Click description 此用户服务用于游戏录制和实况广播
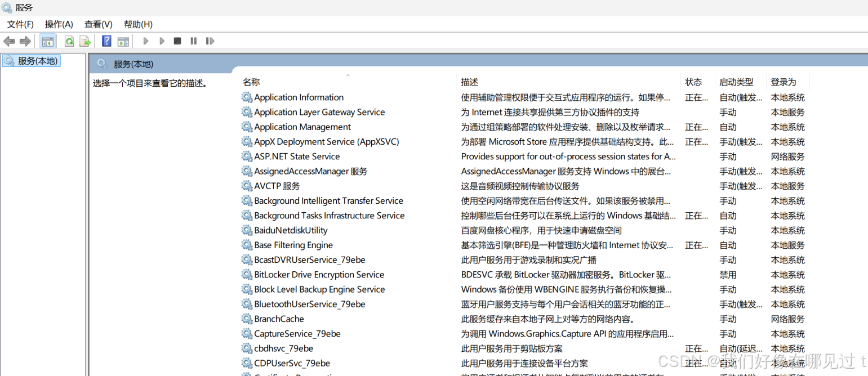 (529, 260)
